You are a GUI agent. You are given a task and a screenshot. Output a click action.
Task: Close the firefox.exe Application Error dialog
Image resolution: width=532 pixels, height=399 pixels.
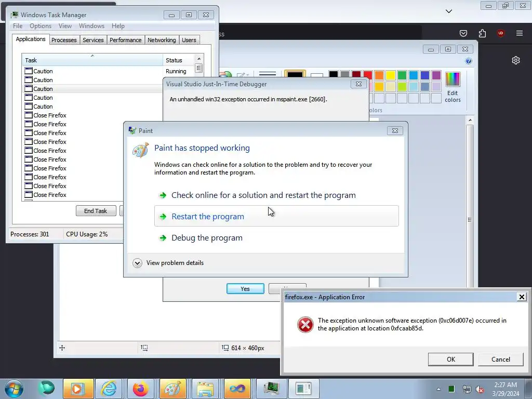click(522, 297)
